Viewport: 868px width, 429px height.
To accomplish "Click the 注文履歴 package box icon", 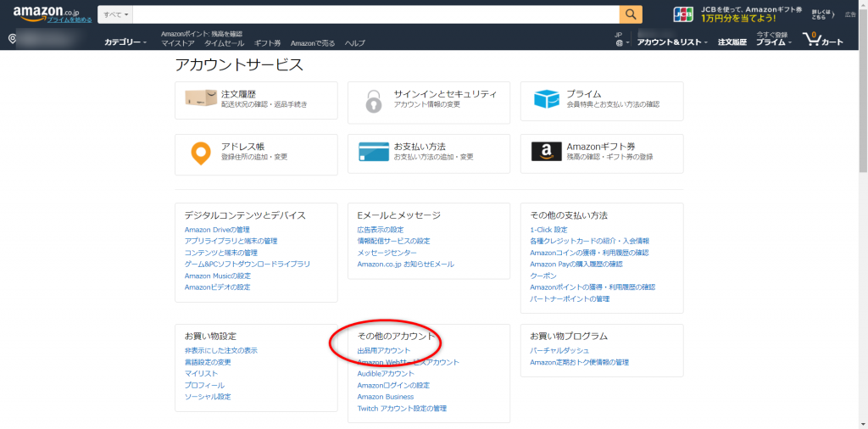I will [201, 99].
